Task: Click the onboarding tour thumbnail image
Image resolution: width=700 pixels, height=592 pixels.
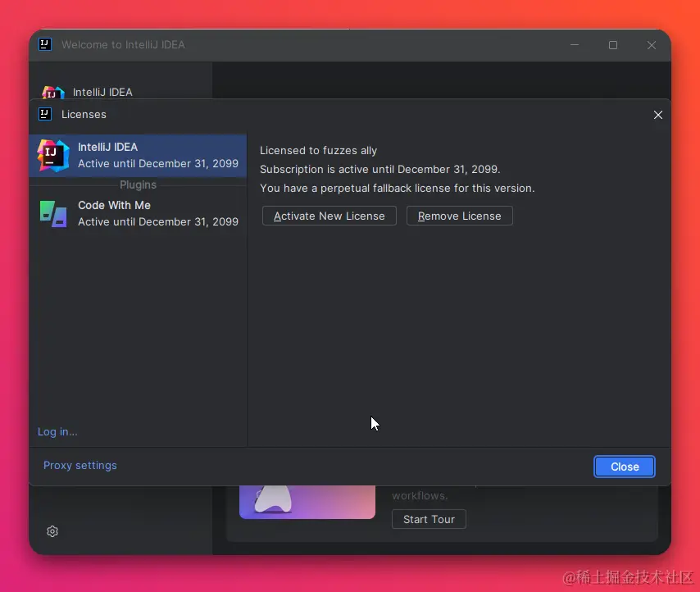Action: (x=307, y=502)
